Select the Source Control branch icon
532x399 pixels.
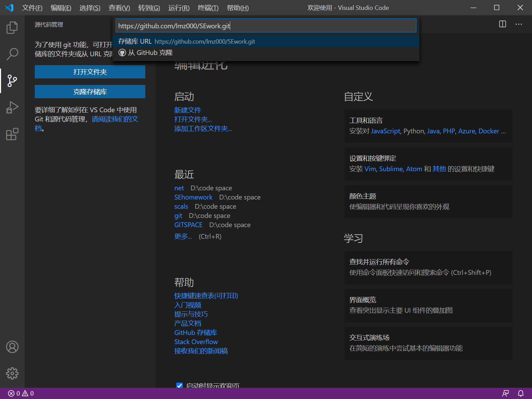12,80
